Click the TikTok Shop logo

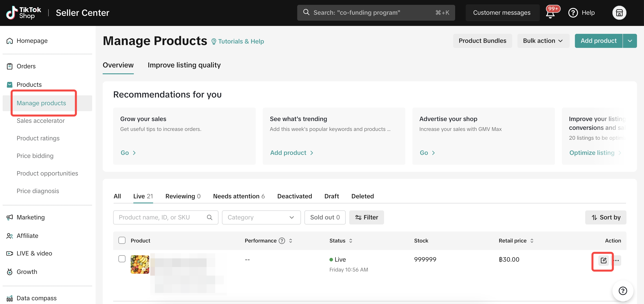click(23, 13)
